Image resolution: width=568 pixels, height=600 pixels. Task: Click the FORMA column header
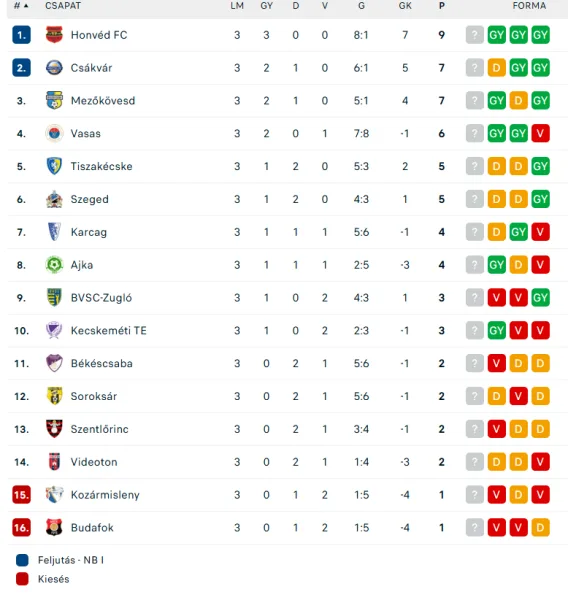point(529,6)
